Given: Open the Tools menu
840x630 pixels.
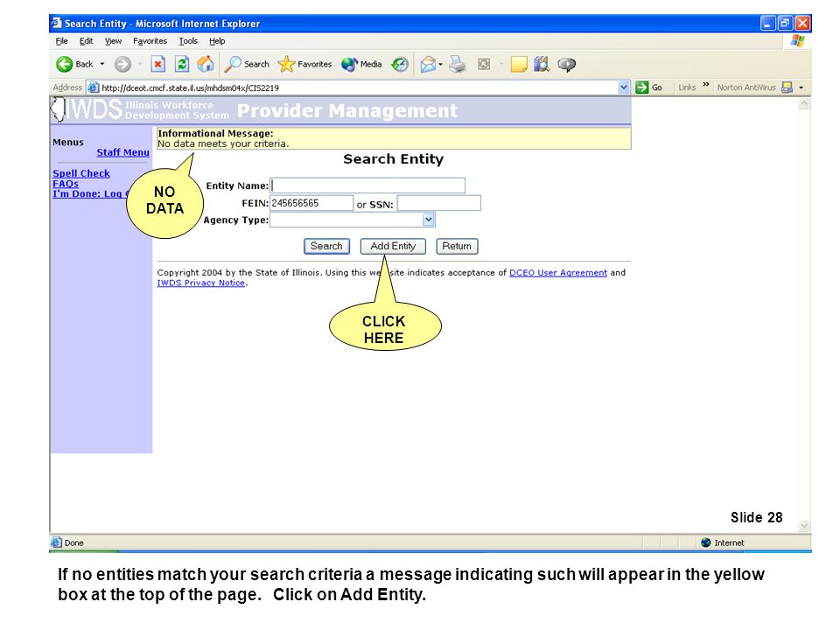Looking at the screenshot, I should (x=188, y=41).
